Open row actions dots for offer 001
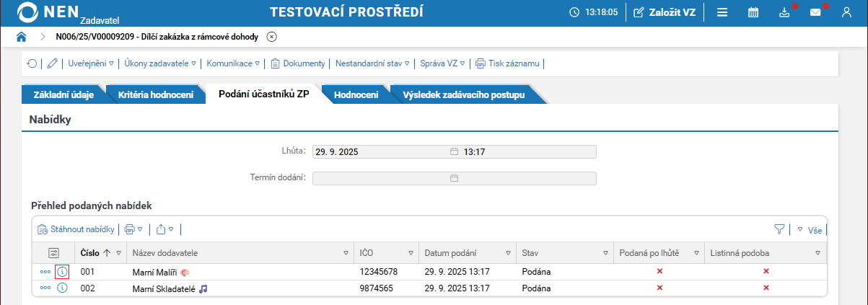Screen dimensions: 868x305 (x=45, y=272)
